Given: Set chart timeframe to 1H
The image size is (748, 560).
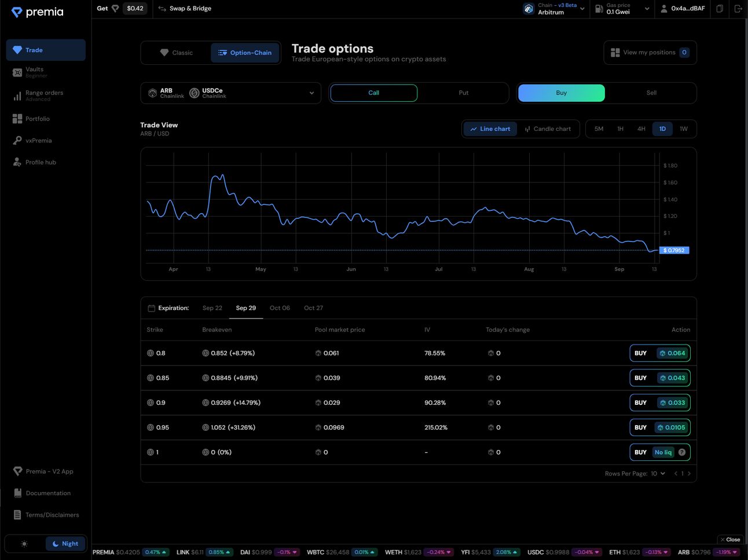Looking at the screenshot, I should (620, 129).
